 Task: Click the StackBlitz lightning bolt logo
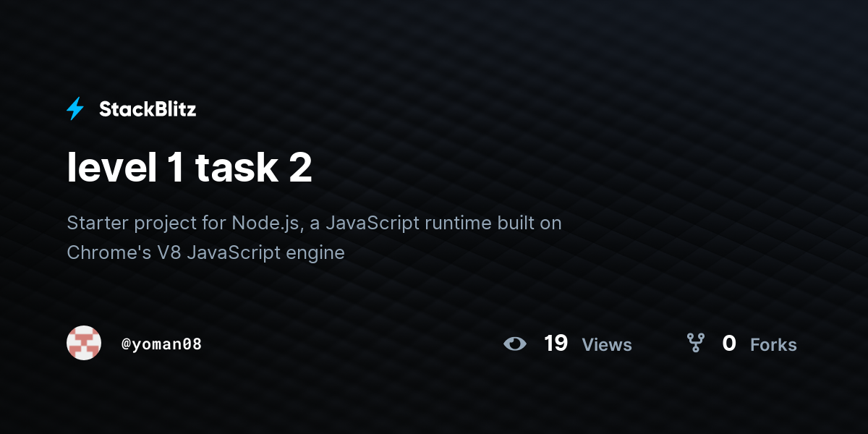tap(75, 109)
